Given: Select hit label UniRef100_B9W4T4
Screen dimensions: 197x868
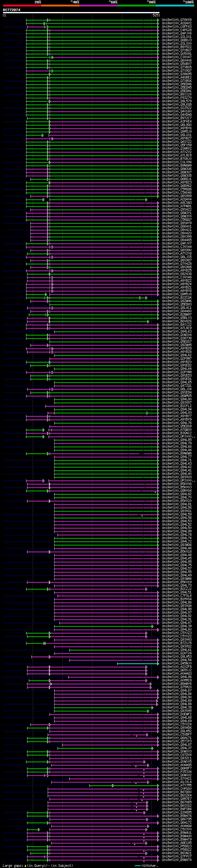Looking at the screenshot, I should pos(176,860).
